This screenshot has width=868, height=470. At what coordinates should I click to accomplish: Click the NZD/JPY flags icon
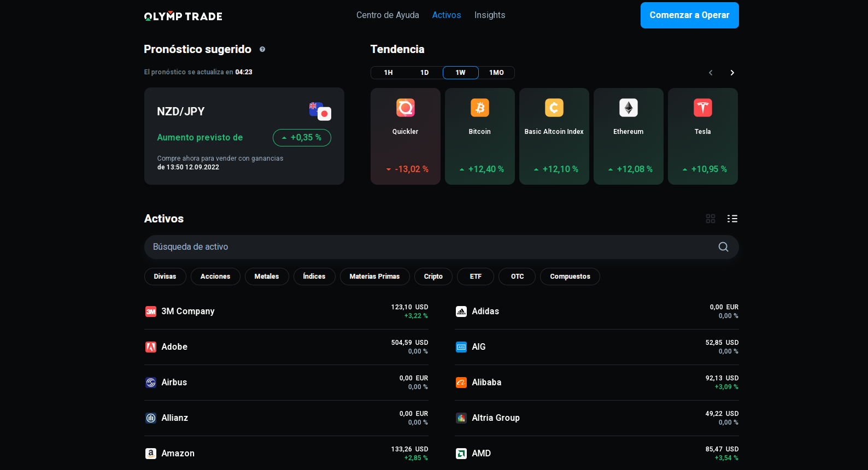coord(320,111)
